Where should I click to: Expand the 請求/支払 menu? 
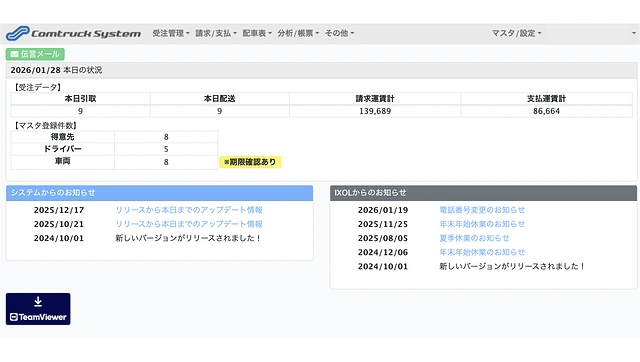coord(216,33)
